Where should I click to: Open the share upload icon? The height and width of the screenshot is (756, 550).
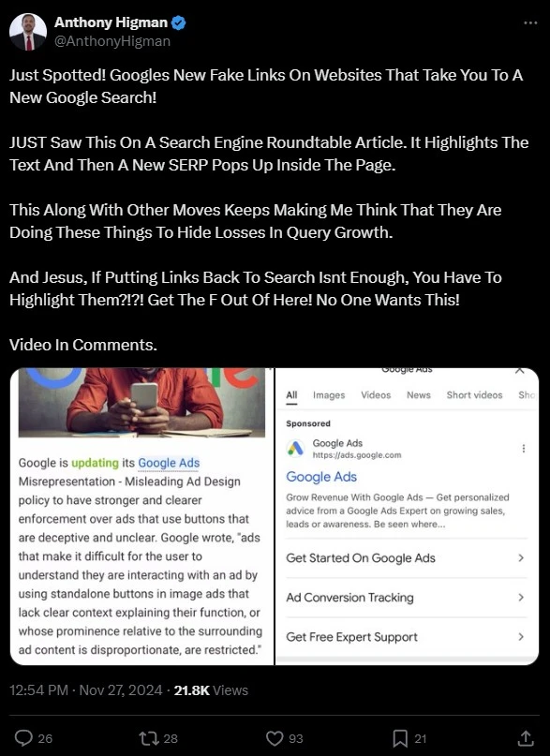[525, 738]
